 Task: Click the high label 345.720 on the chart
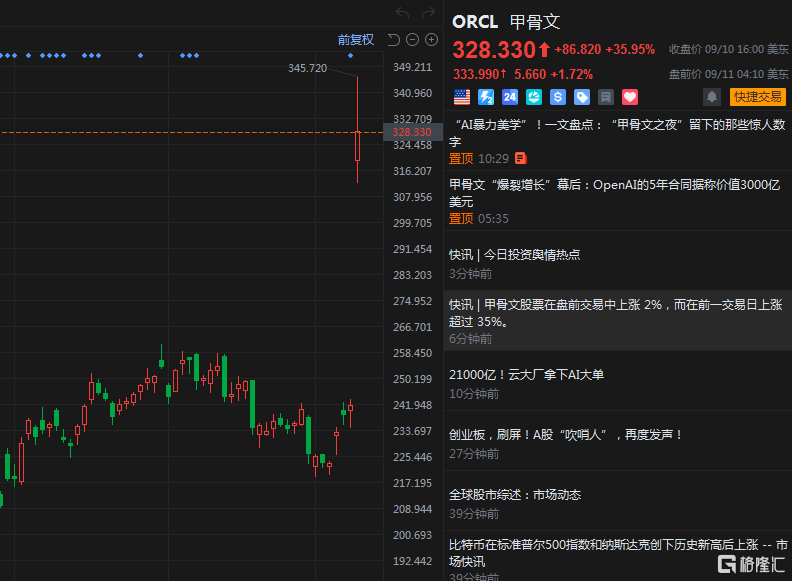(x=307, y=68)
